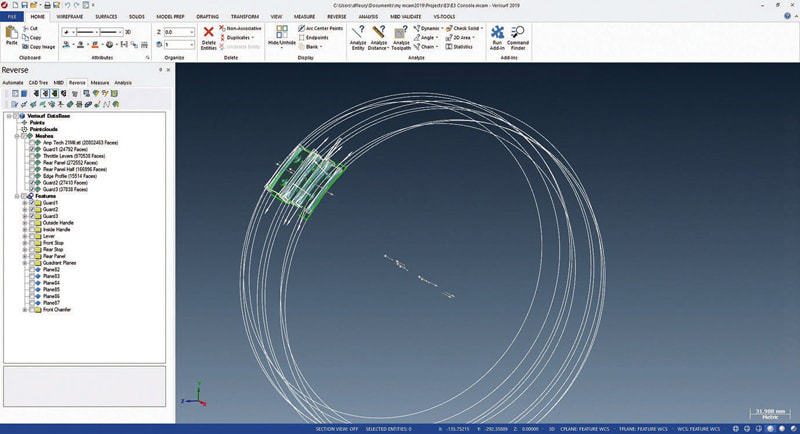Click the Paste icon in Clipboard group
800x434 pixels.
click(x=11, y=33)
